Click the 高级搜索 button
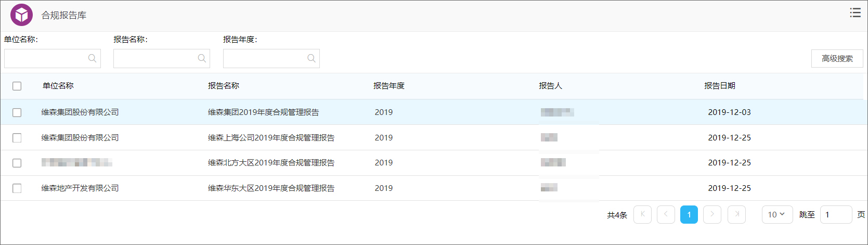Viewport: 868px width, 245px height. [x=837, y=59]
